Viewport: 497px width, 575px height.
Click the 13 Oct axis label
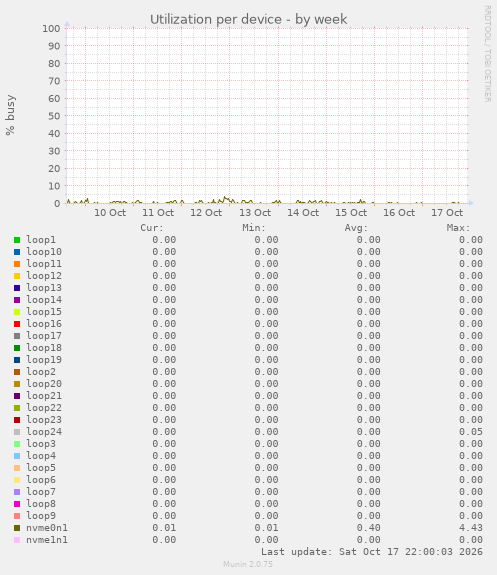point(255,213)
